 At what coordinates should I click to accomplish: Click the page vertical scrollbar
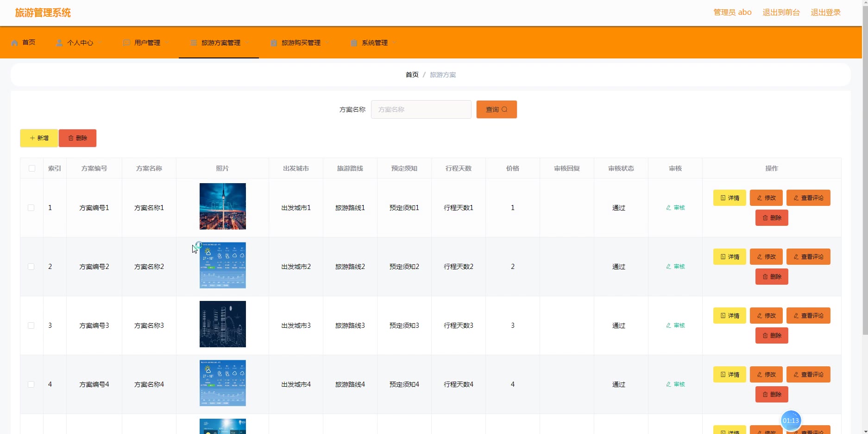[x=865, y=185]
